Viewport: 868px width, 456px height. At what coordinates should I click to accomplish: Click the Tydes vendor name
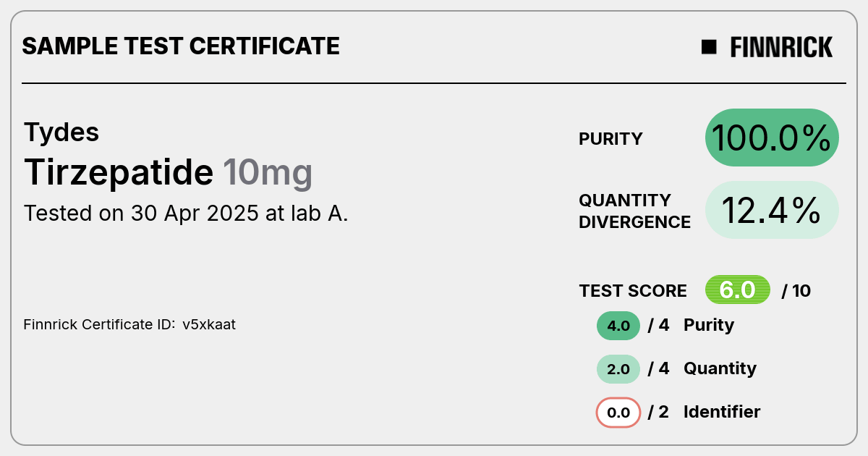(x=61, y=132)
